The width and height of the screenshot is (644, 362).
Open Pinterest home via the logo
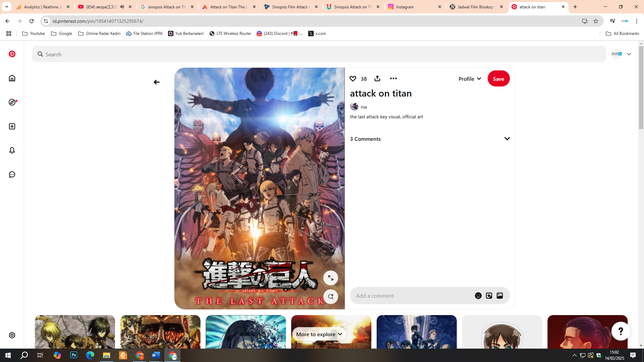(12, 54)
